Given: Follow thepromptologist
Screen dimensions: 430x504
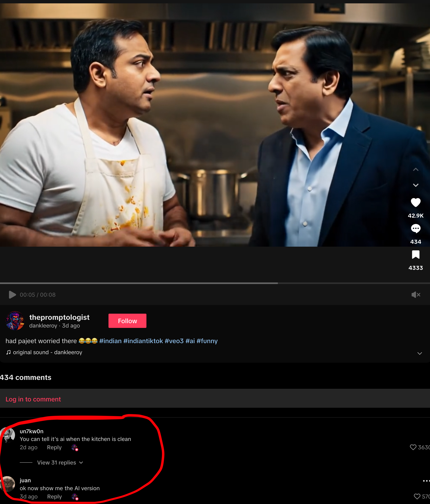Looking at the screenshot, I should 127,321.
